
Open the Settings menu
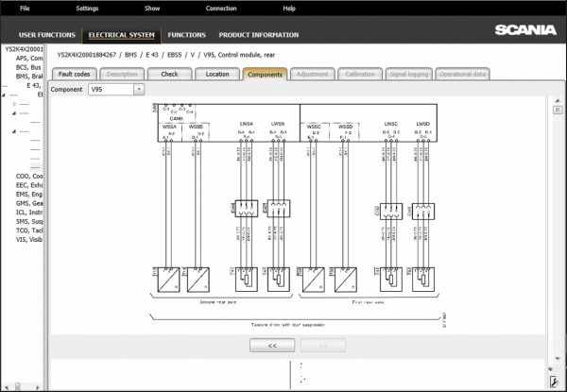(87, 8)
